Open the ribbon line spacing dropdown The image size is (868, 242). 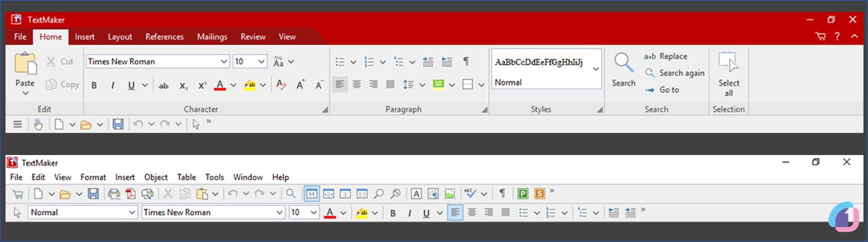[422, 85]
